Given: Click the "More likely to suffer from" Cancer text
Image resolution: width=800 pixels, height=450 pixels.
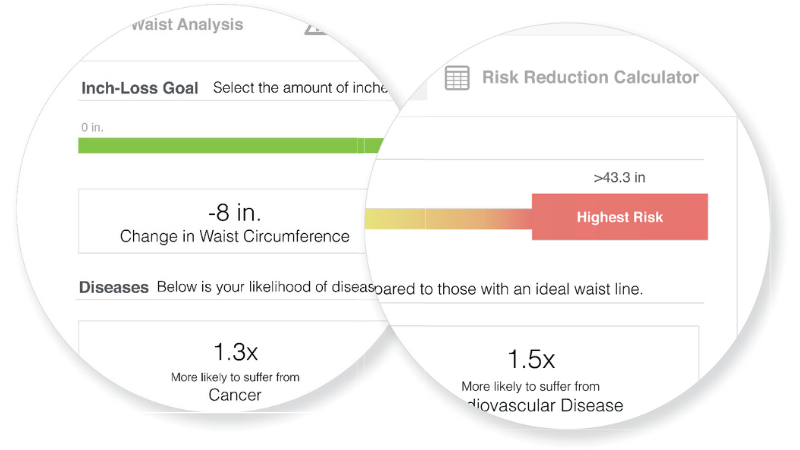Looking at the screenshot, I should point(235,377).
